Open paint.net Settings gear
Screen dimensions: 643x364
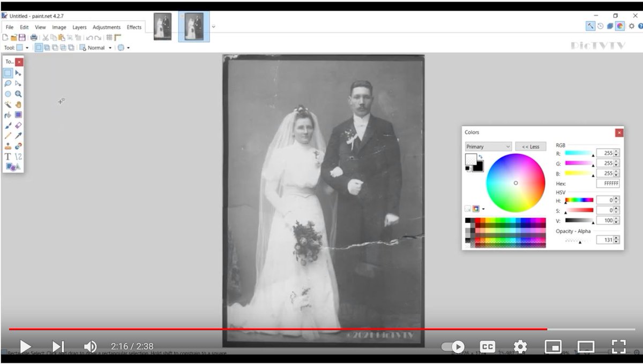coord(632,26)
